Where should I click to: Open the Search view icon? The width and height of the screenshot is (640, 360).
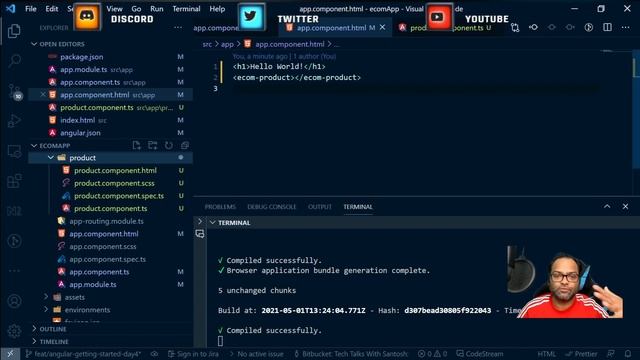(x=14, y=61)
